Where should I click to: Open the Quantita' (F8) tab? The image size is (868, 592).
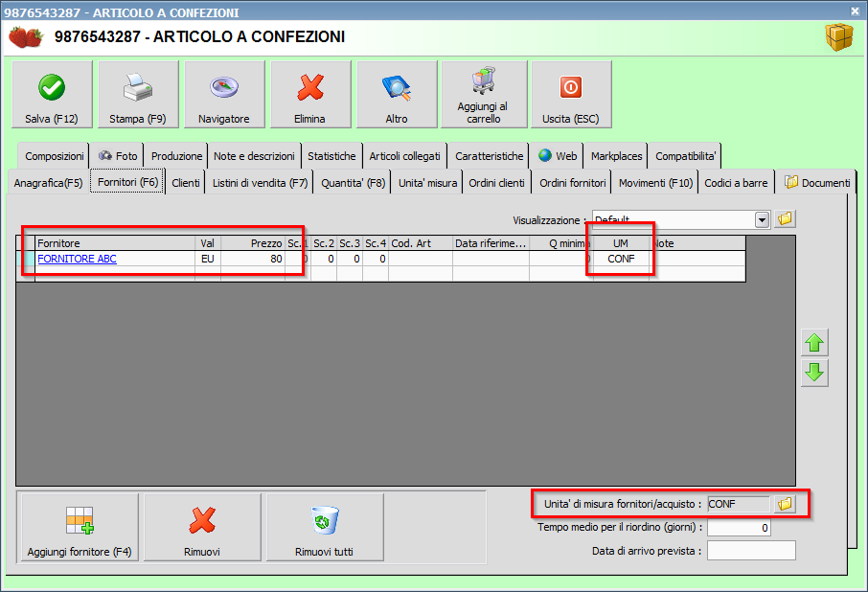pos(354,183)
